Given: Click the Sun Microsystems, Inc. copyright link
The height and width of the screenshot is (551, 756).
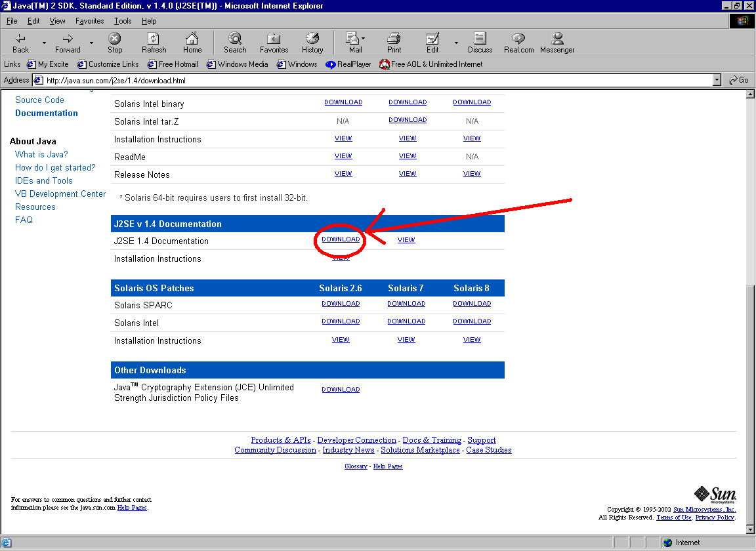Looking at the screenshot, I should (x=704, y=510).
